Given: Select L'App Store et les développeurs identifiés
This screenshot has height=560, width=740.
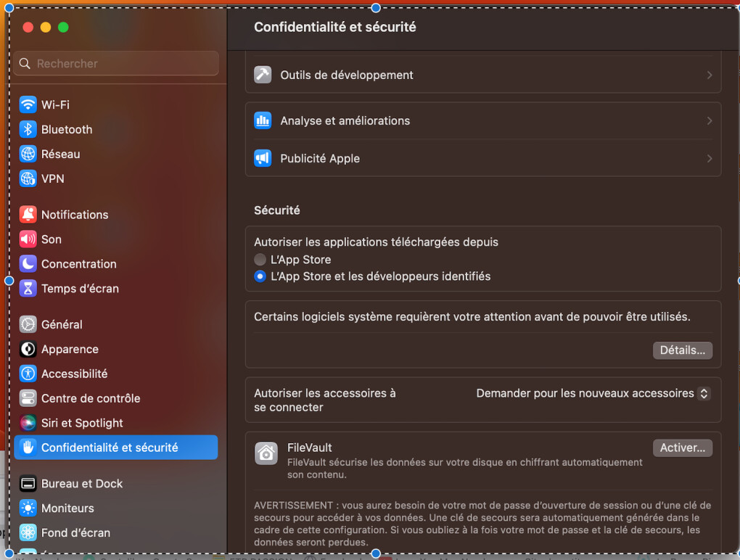Looking at the screenshot, I should coord(260,276).
